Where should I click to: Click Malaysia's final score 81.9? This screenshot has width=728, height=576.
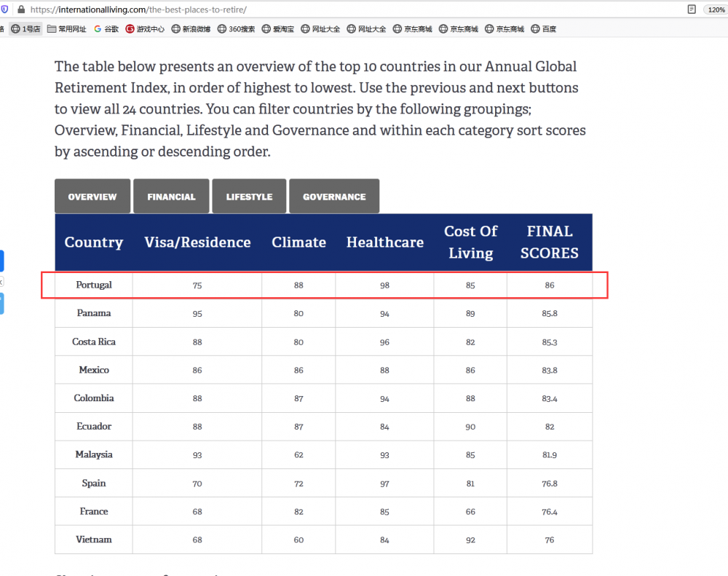click(x=549, y=455)
